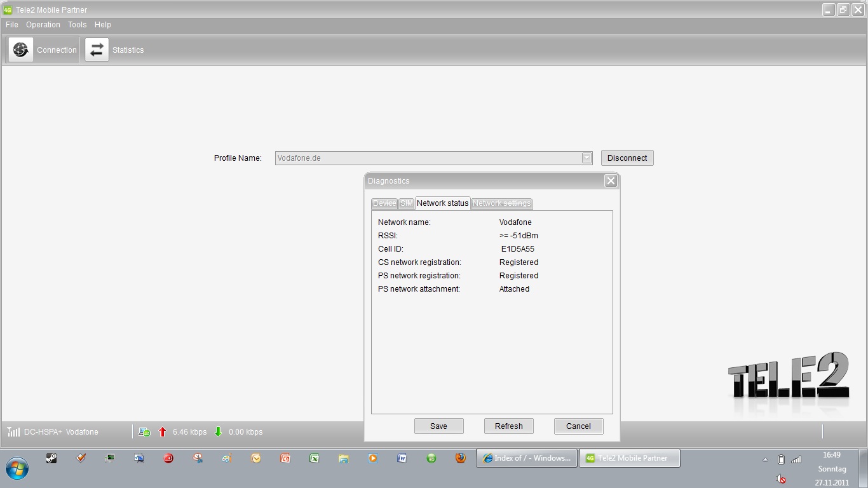Switch to the Device tab
Image resolution: width=868 pixels, height=488 pixels.
(x=384, y=203)
